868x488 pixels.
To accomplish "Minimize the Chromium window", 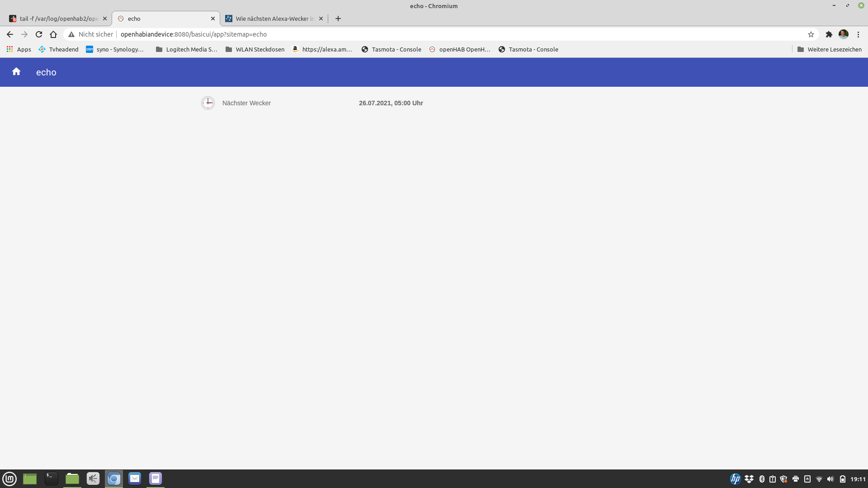I will click(x=834, y=5).
